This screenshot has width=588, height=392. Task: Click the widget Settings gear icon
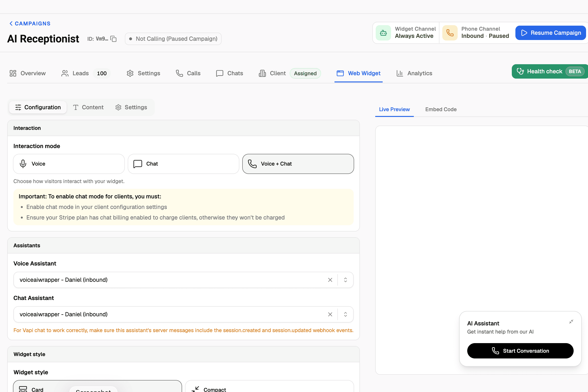tap(118, 107)
